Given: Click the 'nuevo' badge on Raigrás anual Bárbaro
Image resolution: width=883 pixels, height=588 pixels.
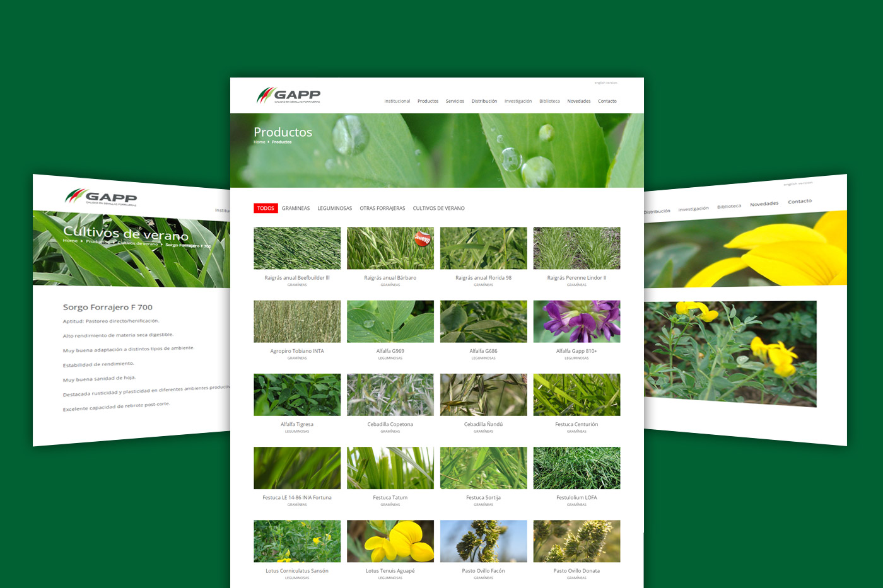Looking at the screenshot, I should (422, 239).
